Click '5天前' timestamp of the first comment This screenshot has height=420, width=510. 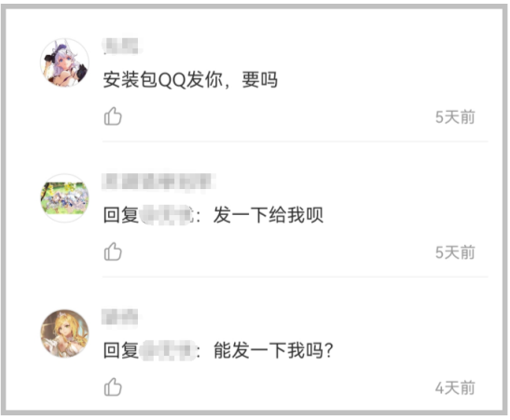click(x=455, y=117)
